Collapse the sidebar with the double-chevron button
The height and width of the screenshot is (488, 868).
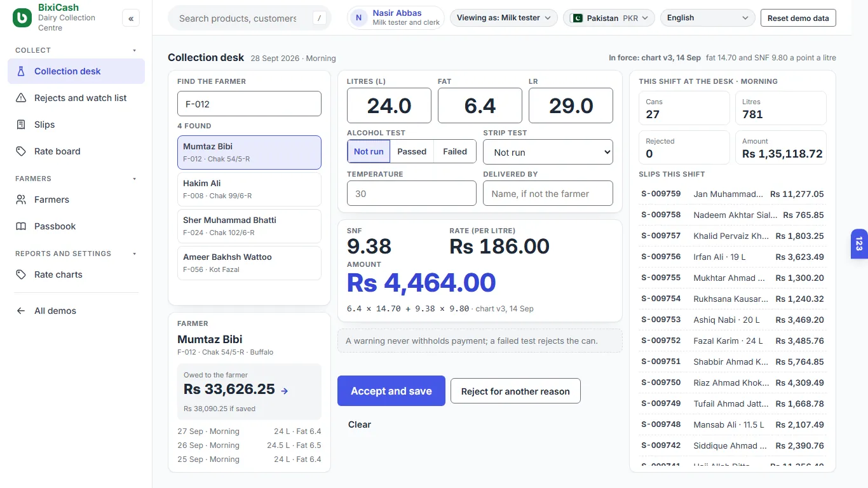click(131, 18)
